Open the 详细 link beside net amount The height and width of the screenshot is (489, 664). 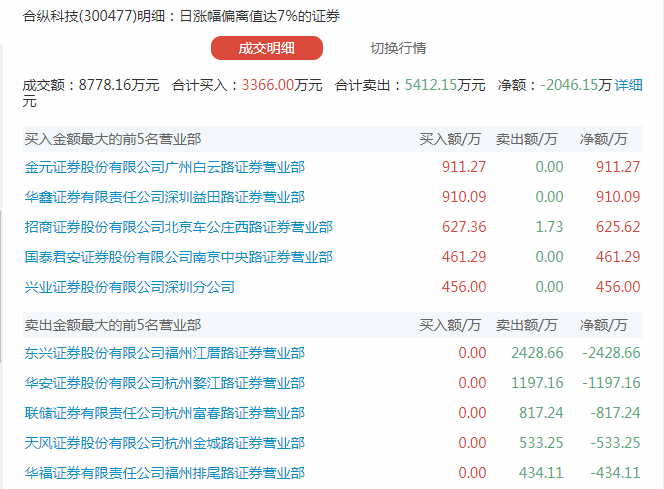(x=628, y=85)
